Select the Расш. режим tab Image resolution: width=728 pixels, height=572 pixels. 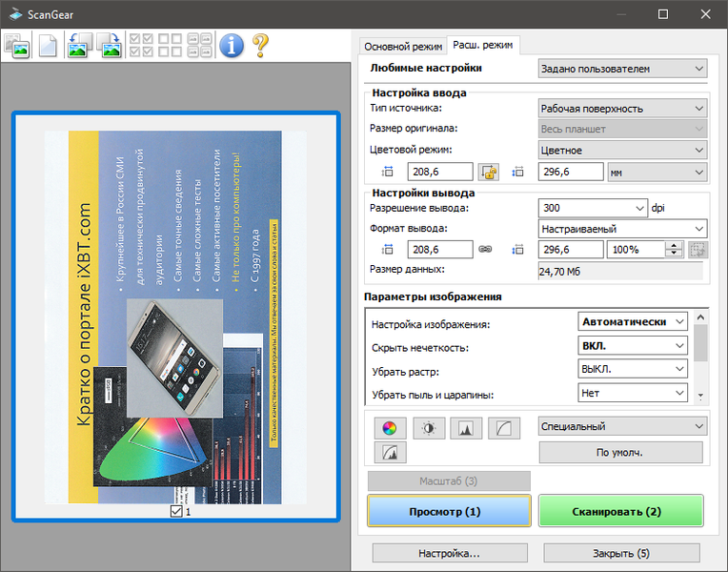point(482,45)
